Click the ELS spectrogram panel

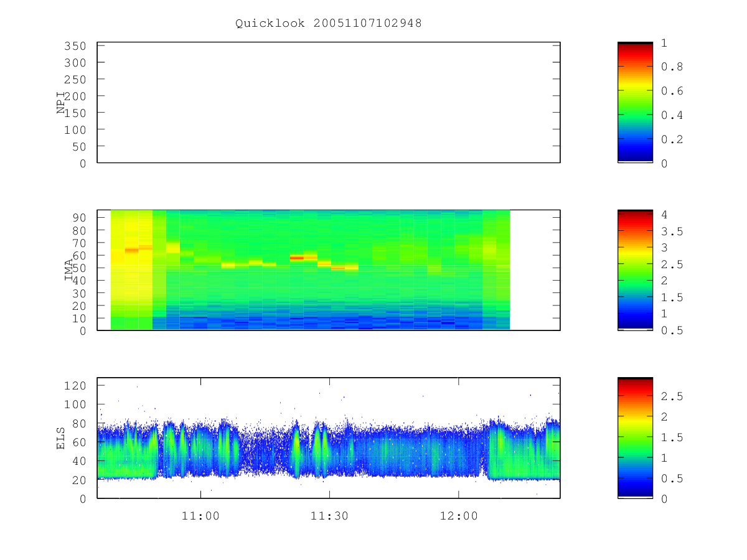click(x=329, y=437)
